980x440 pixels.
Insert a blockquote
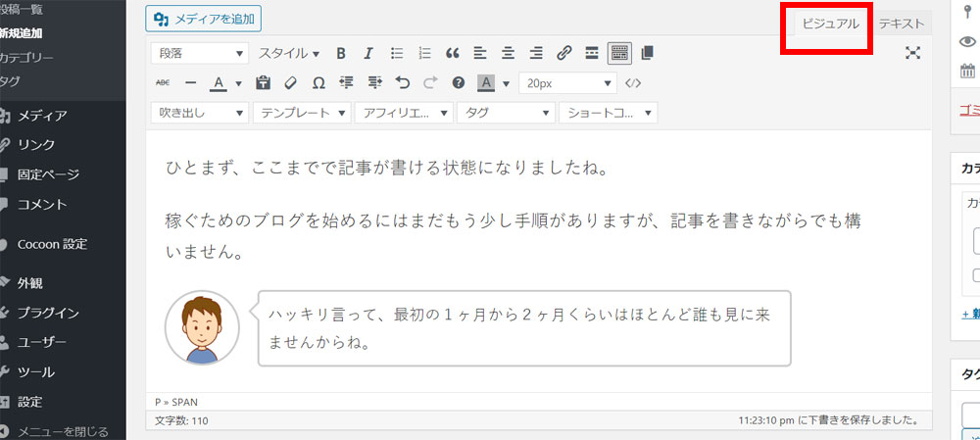coord(452,53)
